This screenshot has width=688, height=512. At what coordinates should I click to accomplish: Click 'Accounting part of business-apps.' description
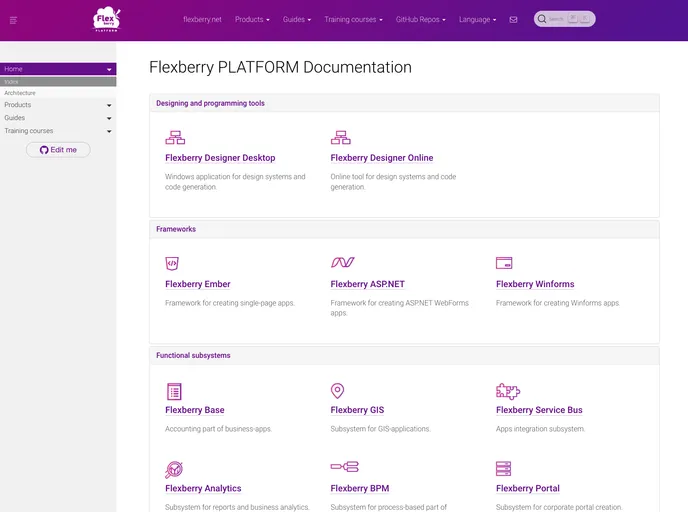(x=219, y=429)
